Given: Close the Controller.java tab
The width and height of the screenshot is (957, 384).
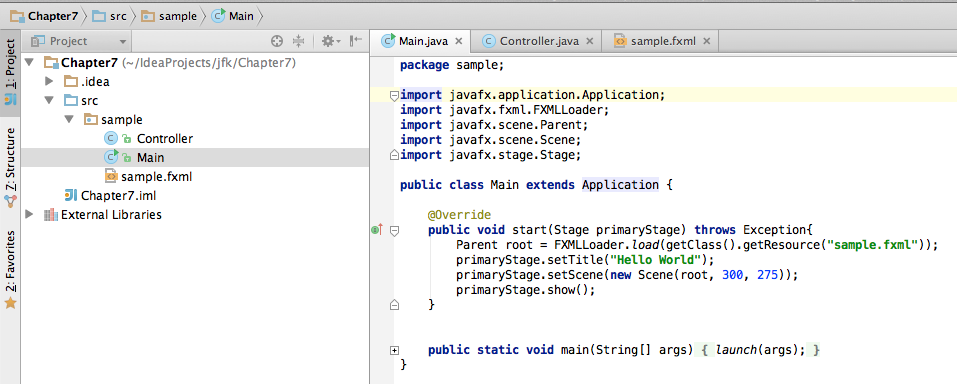Looking at the screenshot, I should pos(590,42).
